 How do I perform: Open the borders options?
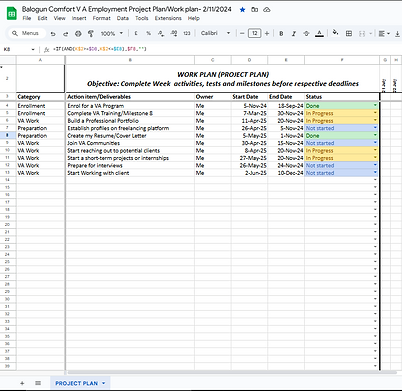(x=349, y=33)
